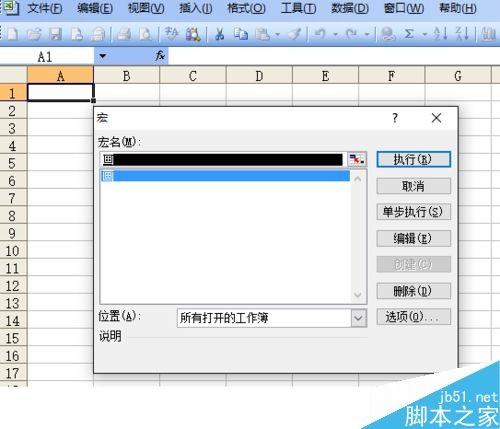Click the Undo arrow icon
This screenshot has height=429, width=500.
[320, 34]
